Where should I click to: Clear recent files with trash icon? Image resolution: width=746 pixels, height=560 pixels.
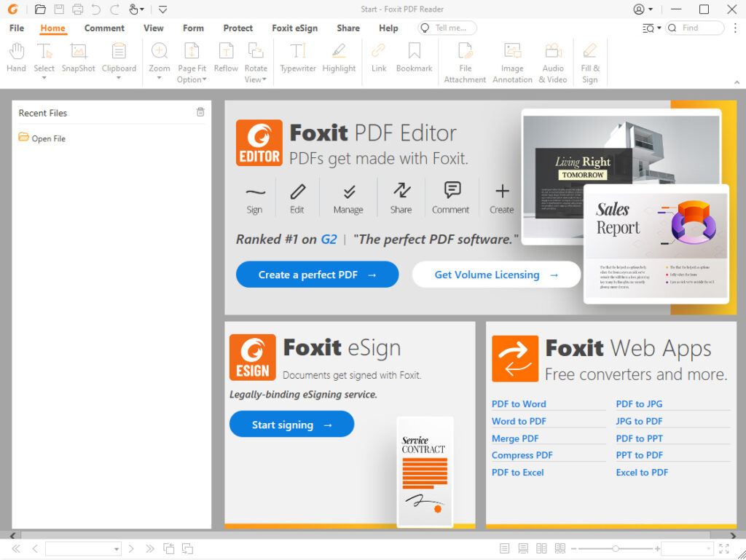[x=201, y=111]
